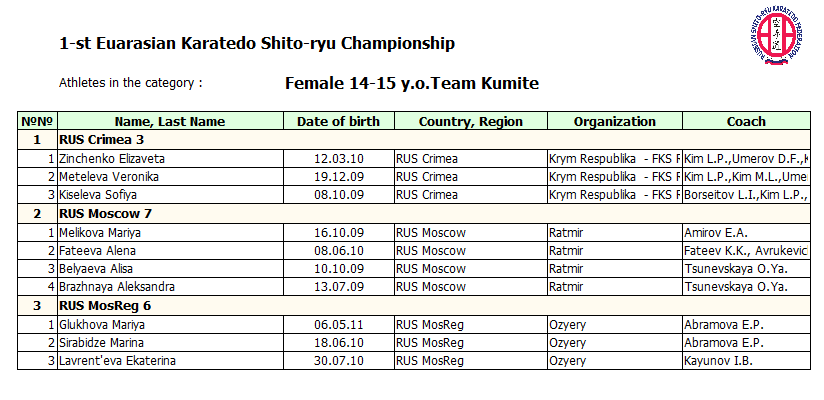
Task: Click the Lavrent'eva Ekaterina name cell
Action: [170, 361]
